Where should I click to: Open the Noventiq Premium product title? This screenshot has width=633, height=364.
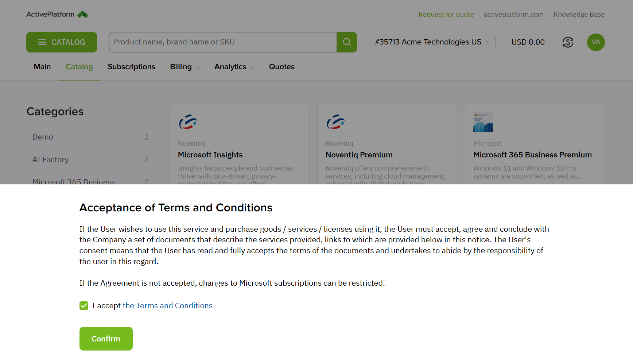(359, 155)
